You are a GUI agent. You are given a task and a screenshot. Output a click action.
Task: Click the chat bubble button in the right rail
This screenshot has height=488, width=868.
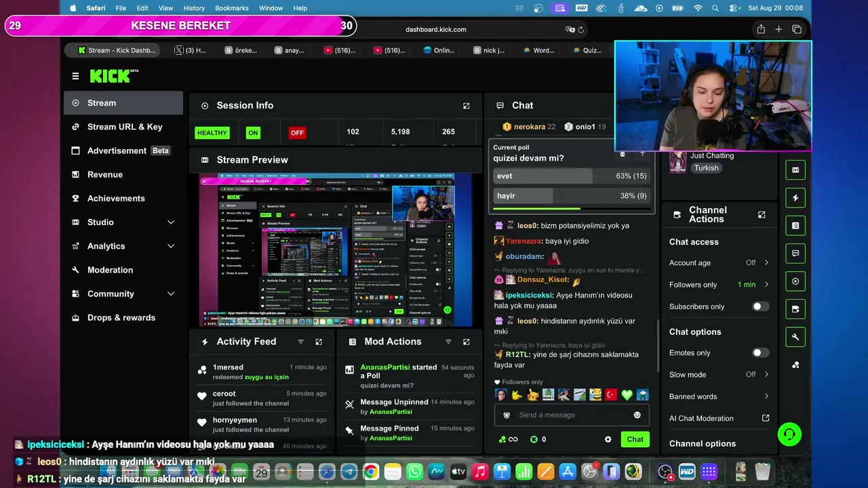pos(795,253)
